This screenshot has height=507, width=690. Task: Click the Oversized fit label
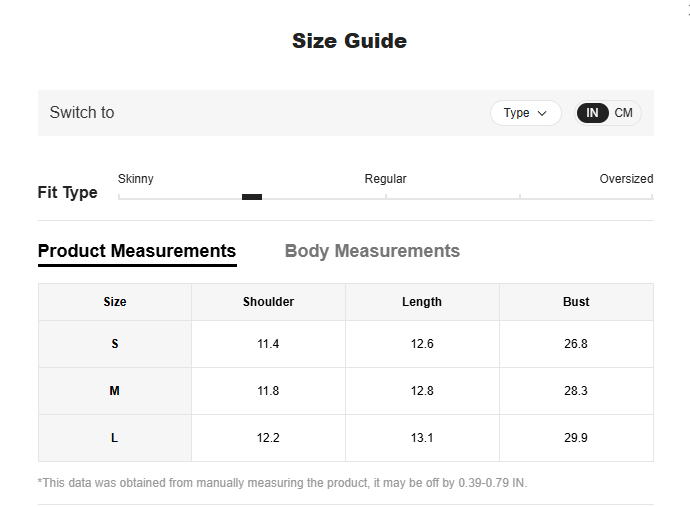pos(626,179)
